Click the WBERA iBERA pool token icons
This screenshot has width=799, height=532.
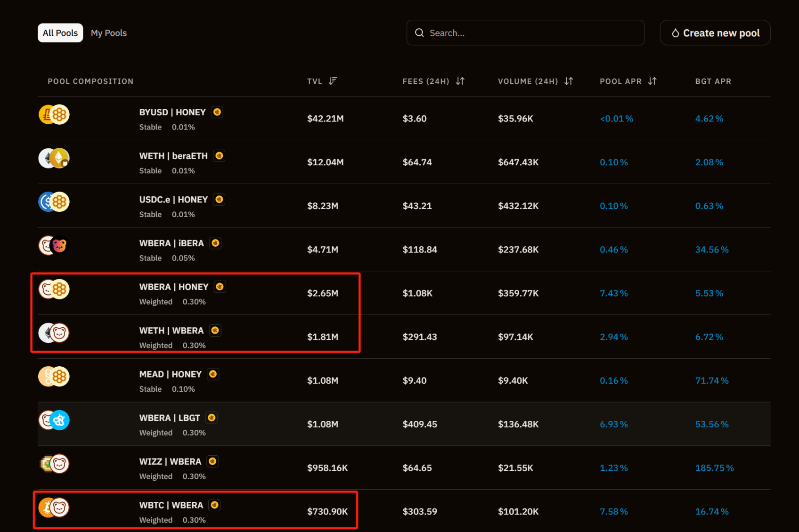pos(54,245)
